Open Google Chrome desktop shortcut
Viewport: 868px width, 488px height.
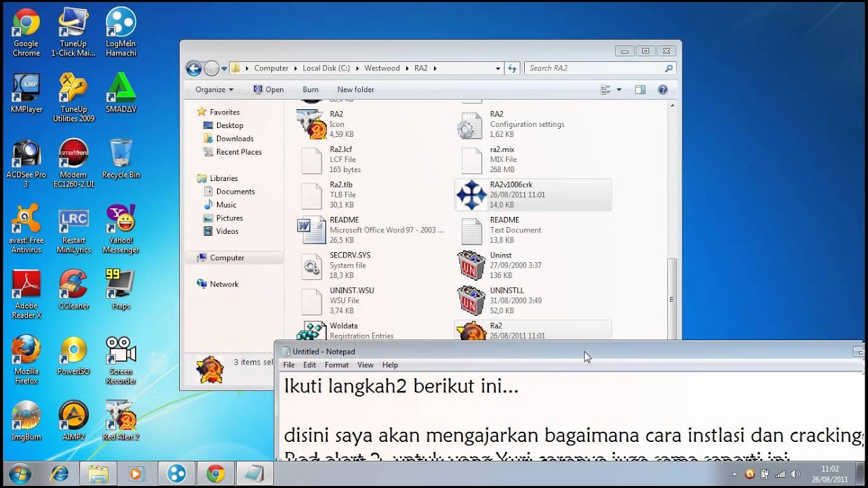click(x=26, y=33)
